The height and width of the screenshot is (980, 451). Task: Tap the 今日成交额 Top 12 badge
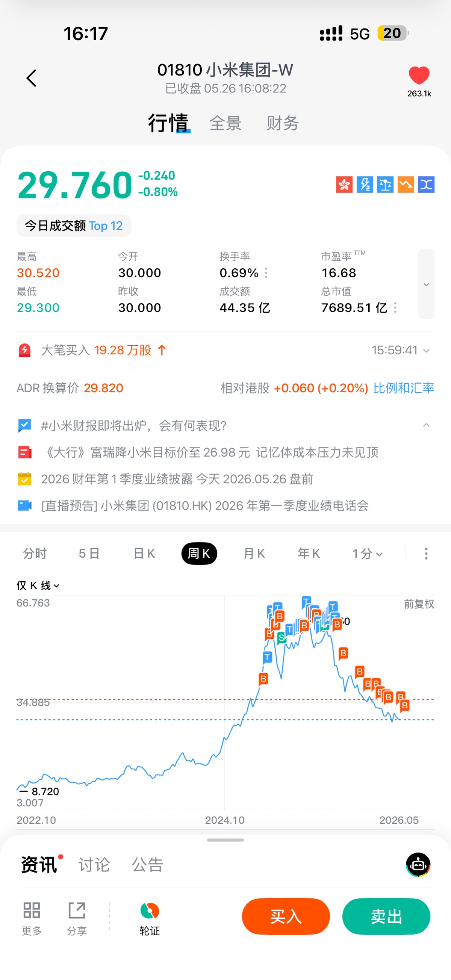click(74, 225)
